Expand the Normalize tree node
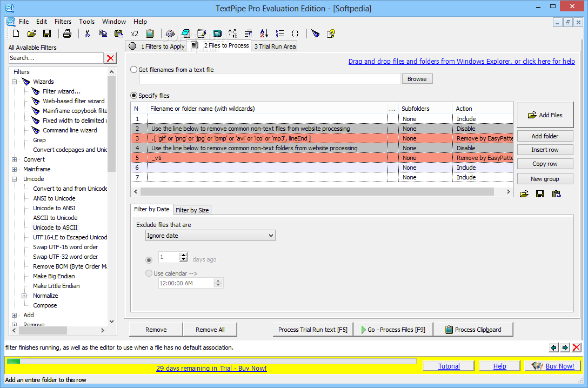This screenshot has width=588, height=388. (x=24, y=296)
